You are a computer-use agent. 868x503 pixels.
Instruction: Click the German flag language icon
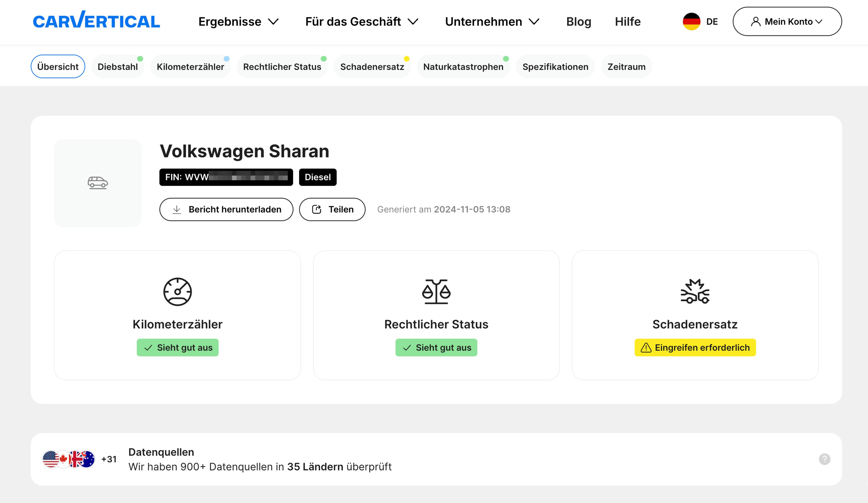pos(691,21)
